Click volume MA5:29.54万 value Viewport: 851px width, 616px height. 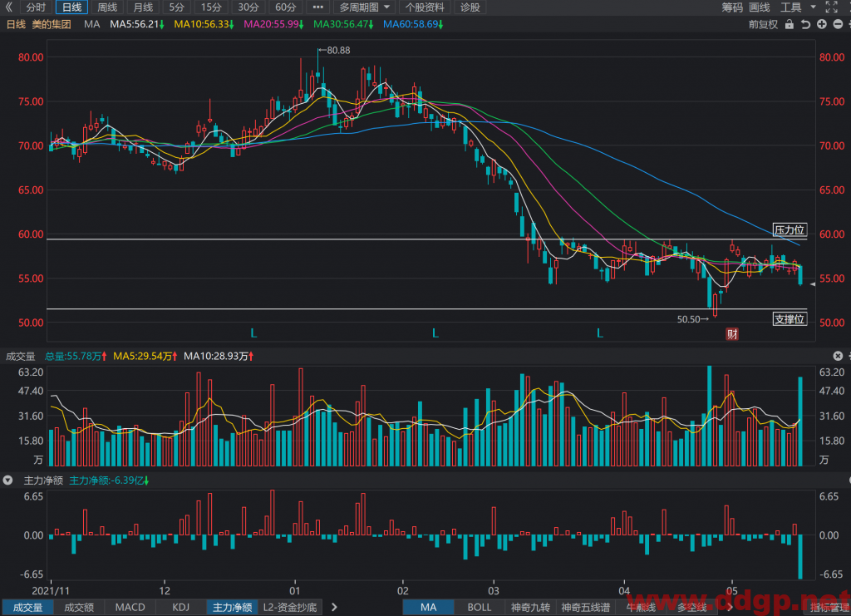(145, 356)
